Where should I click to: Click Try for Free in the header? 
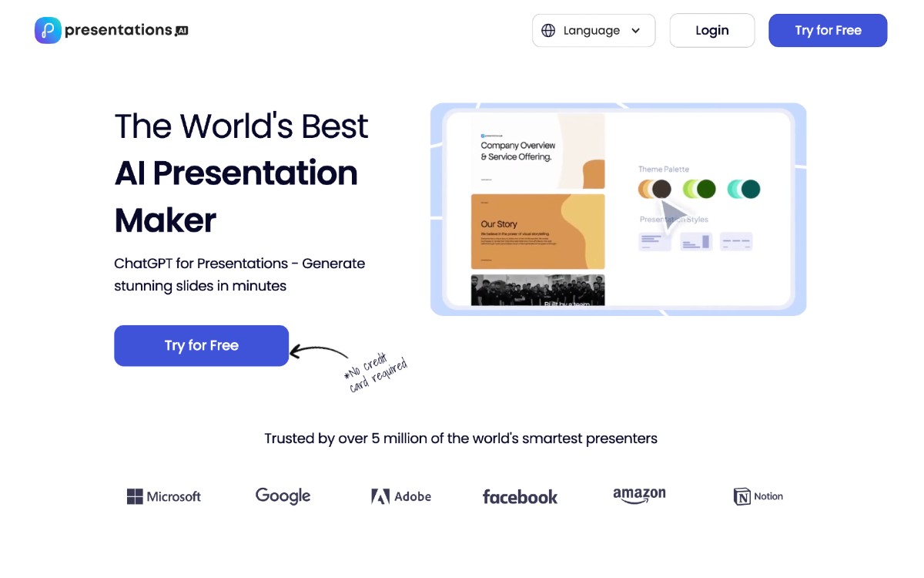click(828, 30)
